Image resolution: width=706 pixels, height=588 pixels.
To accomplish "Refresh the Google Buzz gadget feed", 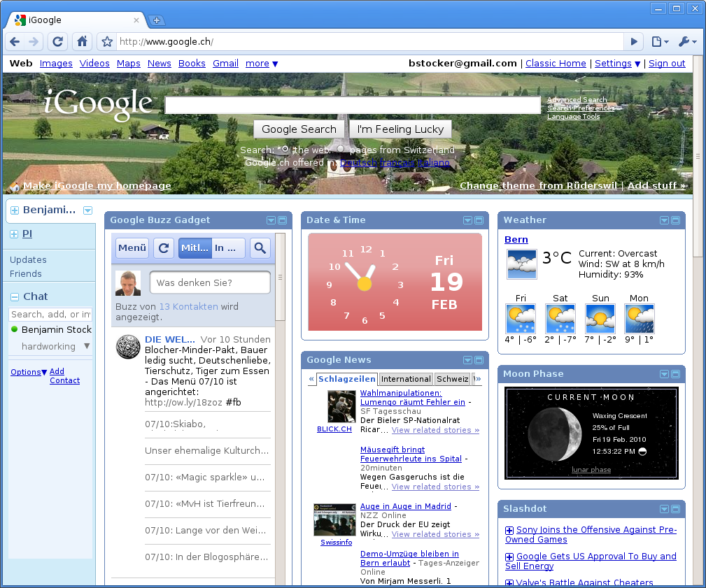I will (164, 248).
